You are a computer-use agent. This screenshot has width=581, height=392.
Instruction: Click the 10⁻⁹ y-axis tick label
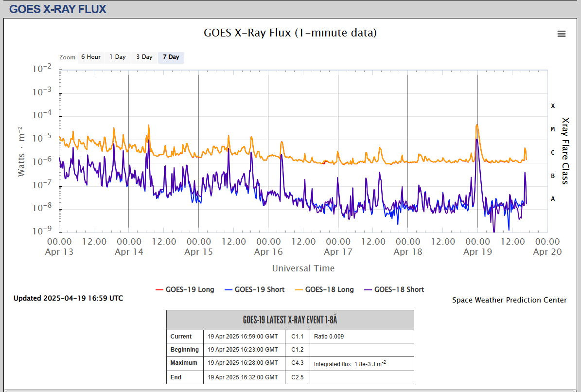[42, 231]
